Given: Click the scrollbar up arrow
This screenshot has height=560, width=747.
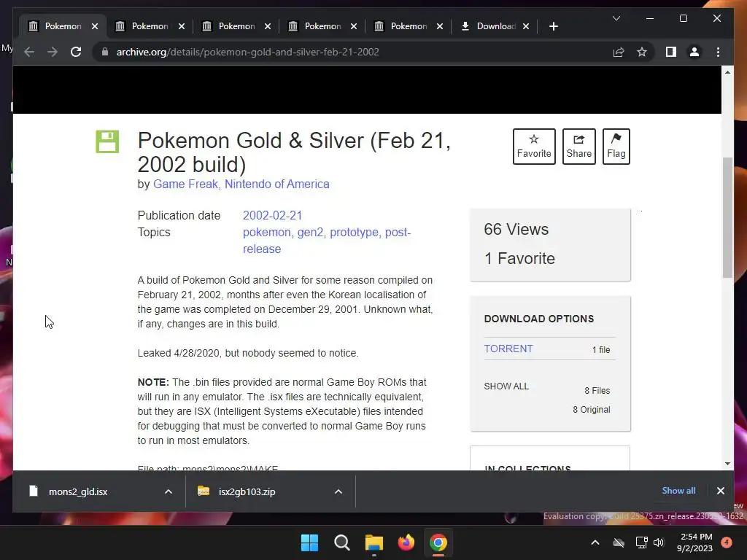Looking at the screenshot, I should click(727, 72).
